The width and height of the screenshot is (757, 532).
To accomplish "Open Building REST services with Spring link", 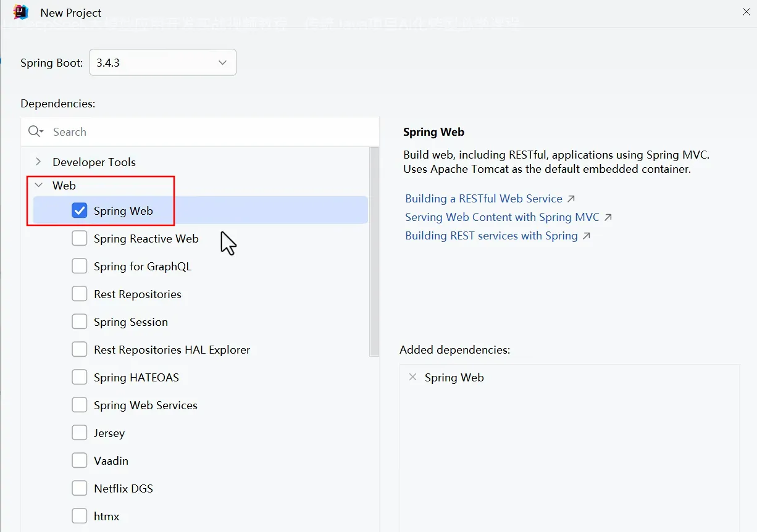I will (491, 236).
